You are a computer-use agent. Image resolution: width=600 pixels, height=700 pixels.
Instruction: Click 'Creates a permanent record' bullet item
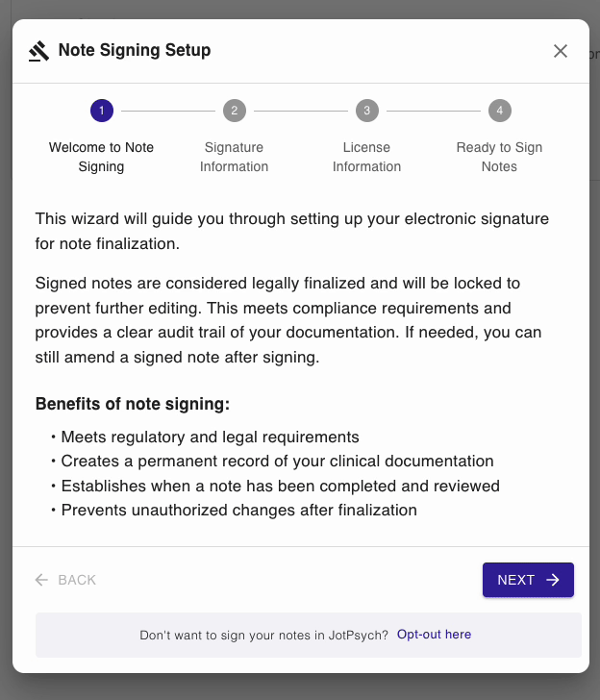[277, 462]
